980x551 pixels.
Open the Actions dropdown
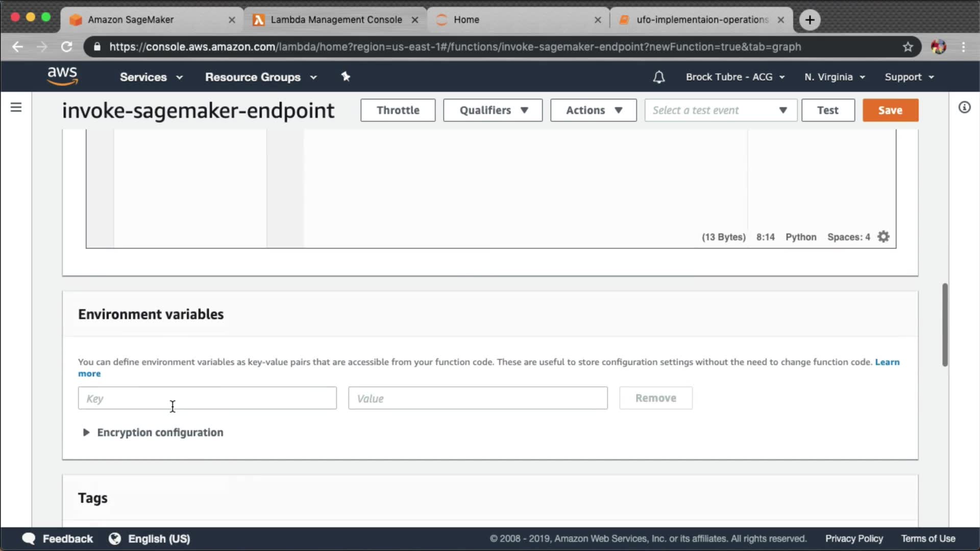click(x=593, y=110)
